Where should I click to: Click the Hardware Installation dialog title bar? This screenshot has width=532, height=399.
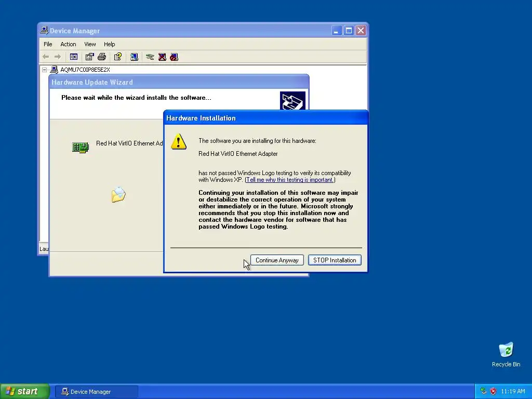(x=265, y=118)
